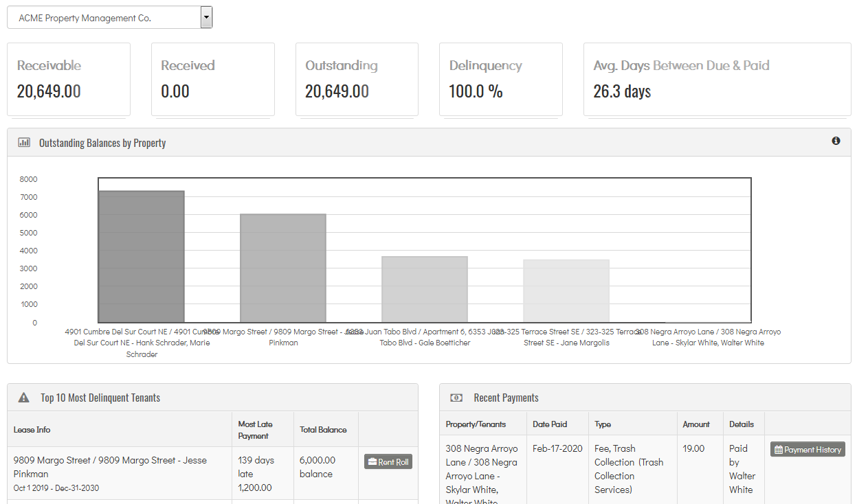This screenshot has width=857, height=504.
Task: Click the 9809 Margo Street lease info cell
Action: (x=120, y=473)
